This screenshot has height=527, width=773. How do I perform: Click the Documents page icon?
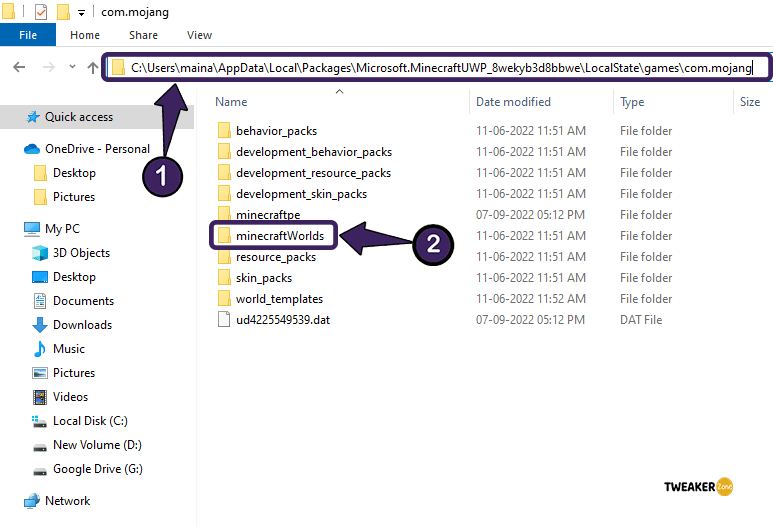tap(40, 301)
